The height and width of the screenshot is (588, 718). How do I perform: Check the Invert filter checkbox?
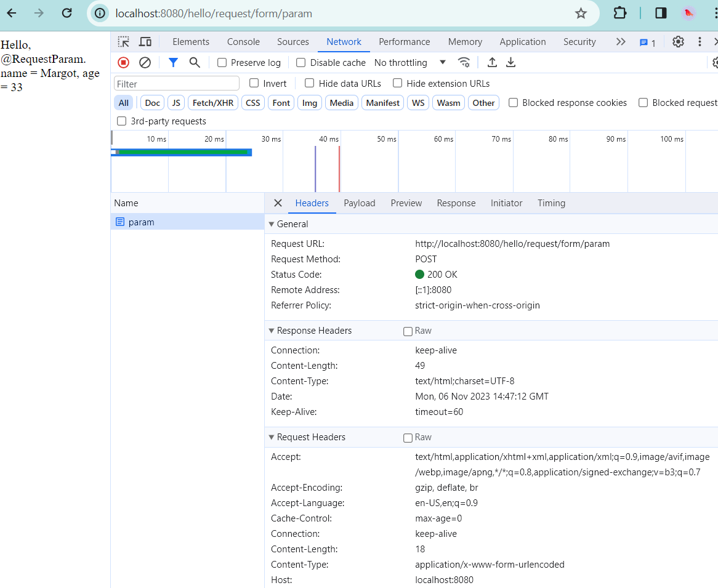(254, 83)
